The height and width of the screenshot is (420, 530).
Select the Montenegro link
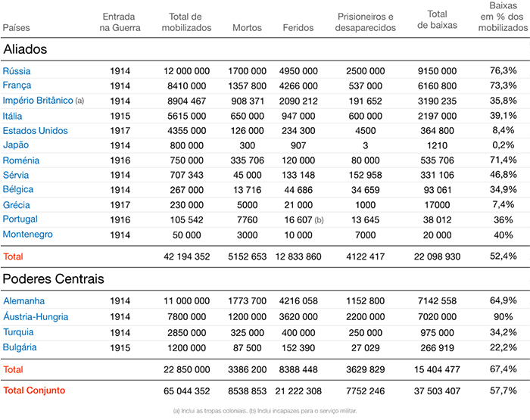(x=28, y=235)
